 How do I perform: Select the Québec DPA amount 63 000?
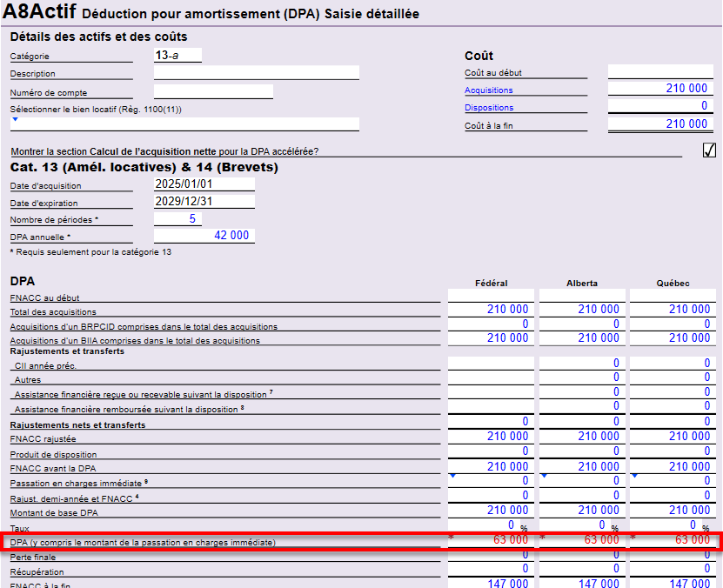pyautogui.click(x=672, y=540)
